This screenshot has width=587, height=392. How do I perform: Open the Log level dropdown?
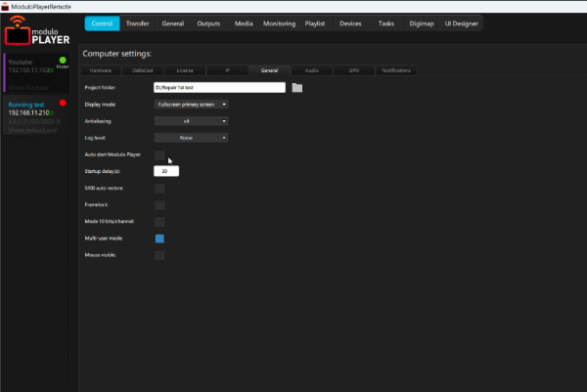(191, 138)
